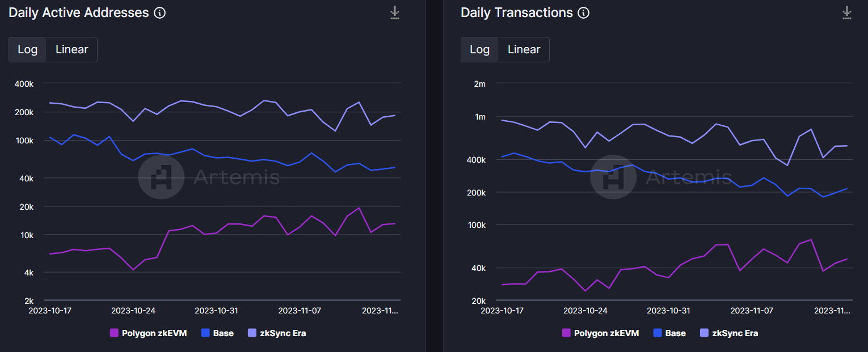The image size is (868, 352).
Task: Download the Daily Active Addresses chart
Action: tap(395, 12)
